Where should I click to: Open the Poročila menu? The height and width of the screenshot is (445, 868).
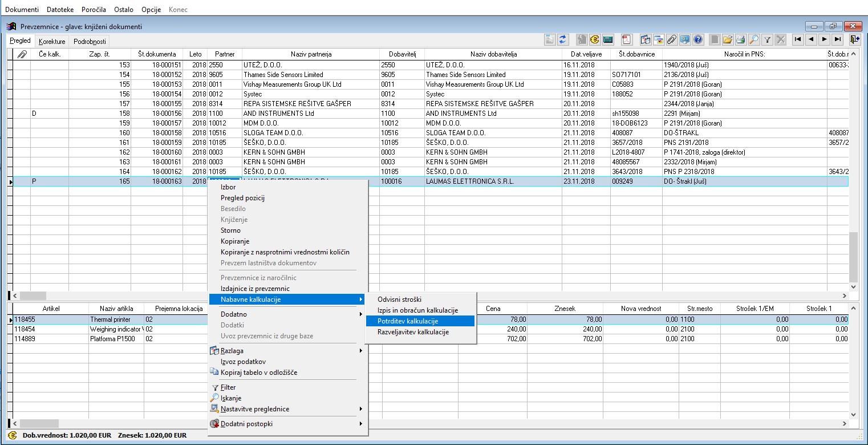point(94,10)
